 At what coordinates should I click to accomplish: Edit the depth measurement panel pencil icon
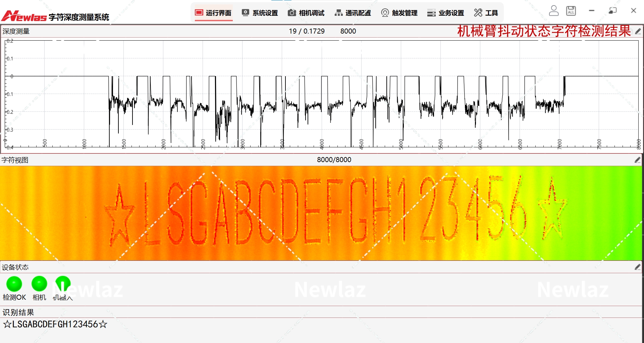(638, 31)
